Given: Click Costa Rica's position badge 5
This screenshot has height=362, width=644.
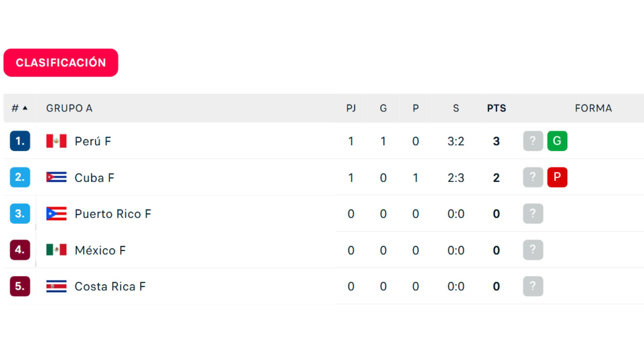Looking at the screenshot, I should [19, 286].
